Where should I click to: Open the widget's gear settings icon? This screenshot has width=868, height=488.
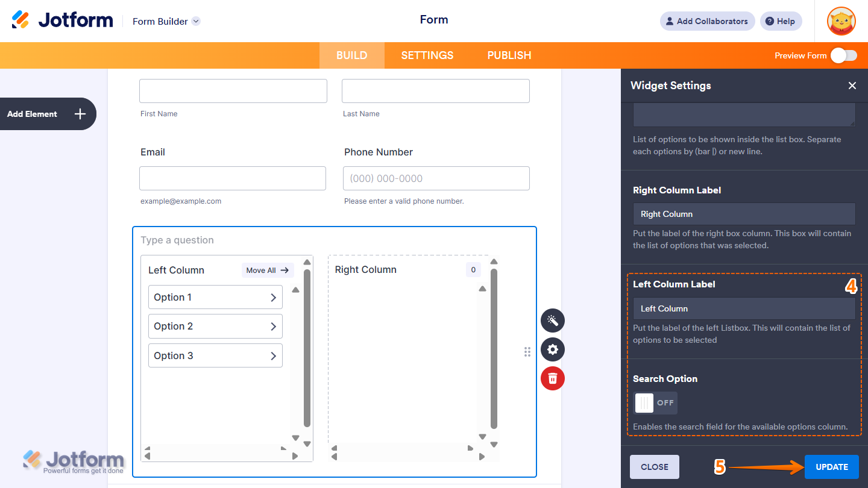(x=552, y=349)
